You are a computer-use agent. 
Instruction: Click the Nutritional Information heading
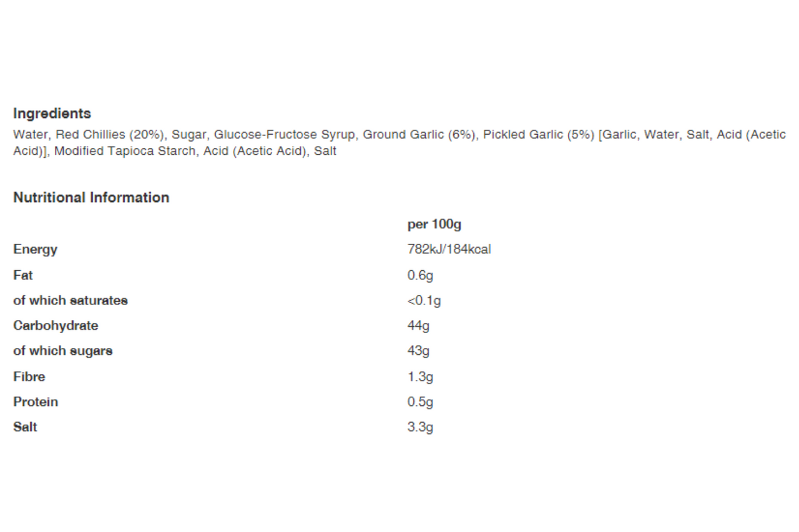[x=91, y=198]
